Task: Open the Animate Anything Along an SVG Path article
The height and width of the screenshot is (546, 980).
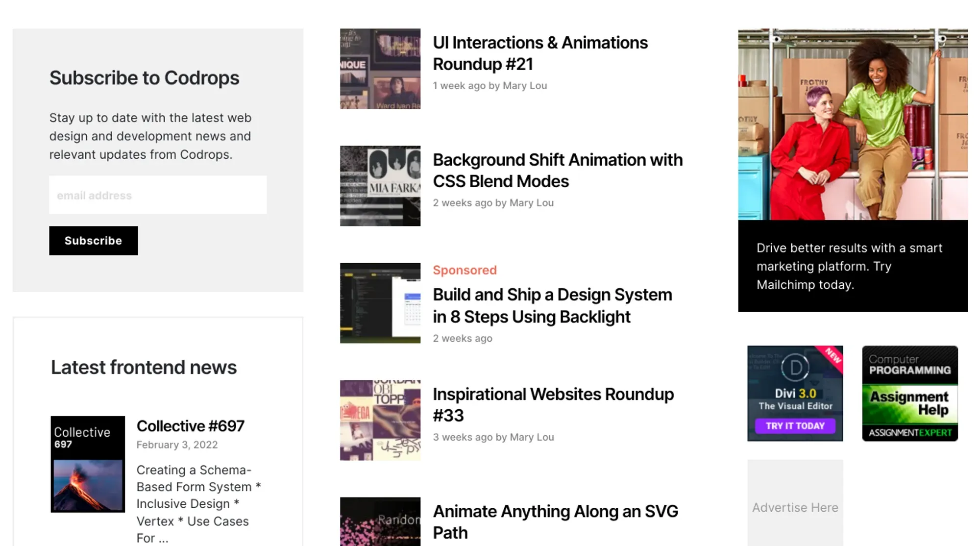Action: click(x=556, y=521)
